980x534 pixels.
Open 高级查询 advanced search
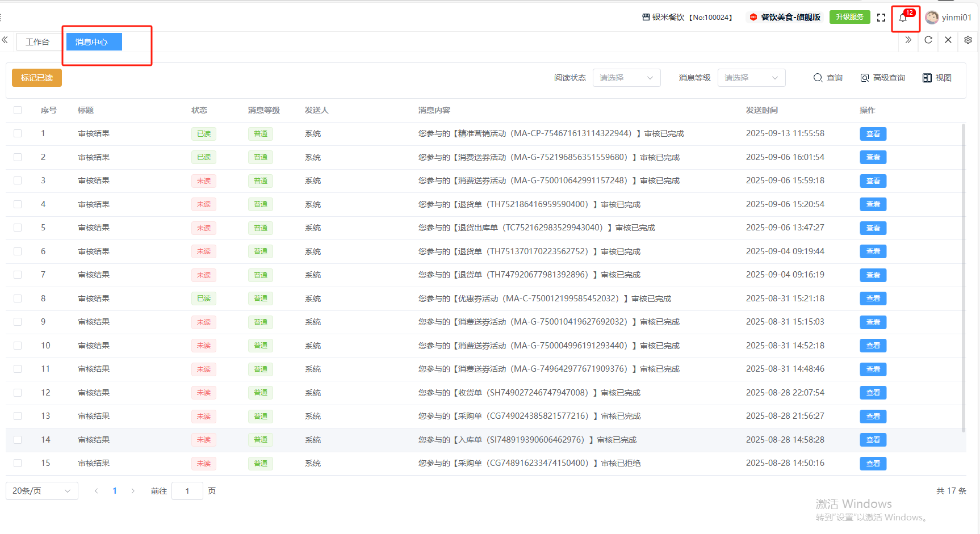(882, 78)
